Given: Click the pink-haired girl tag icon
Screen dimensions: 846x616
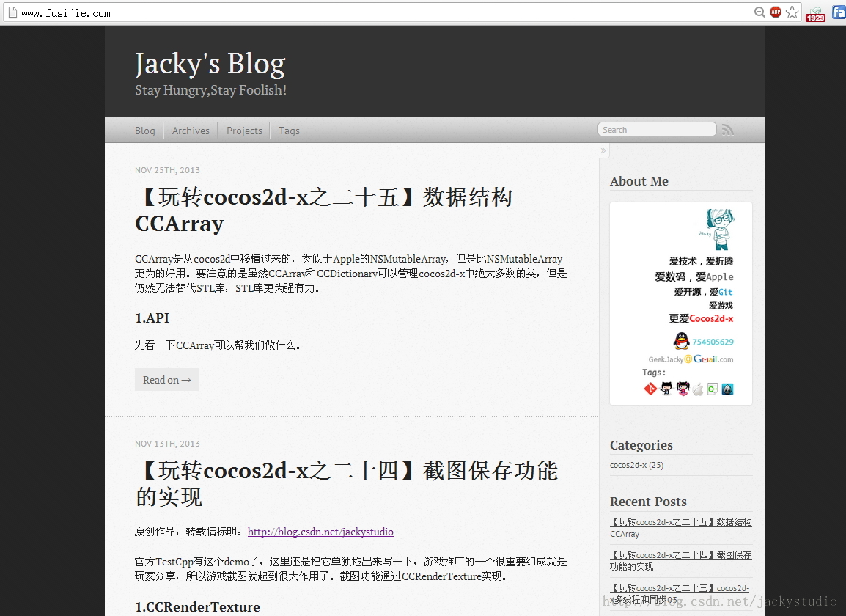Looking at the screenshot, I should [x=683, y=389].
